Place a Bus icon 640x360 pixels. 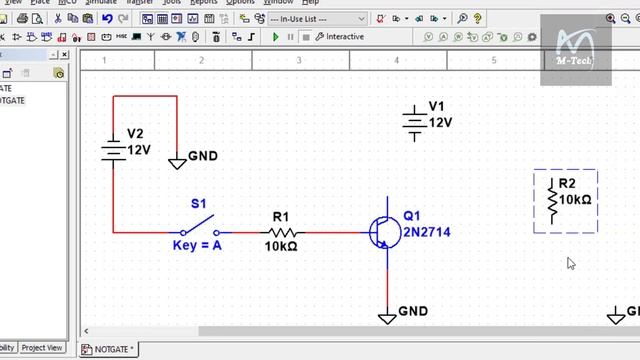click(251, 37)
